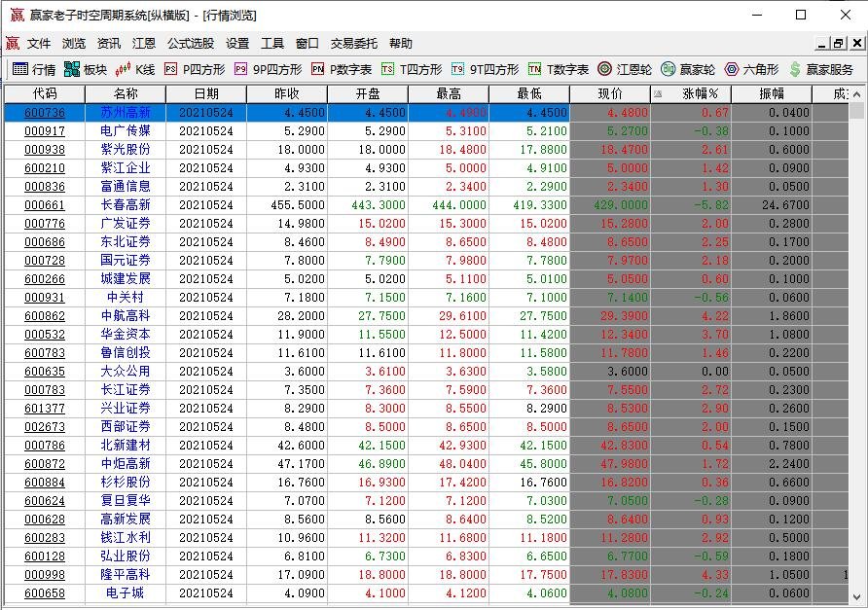This screenshot has height=610, width=868.
Task: Open the 江恩轮 Gann wheel
Action: click(x=624, y=69)
